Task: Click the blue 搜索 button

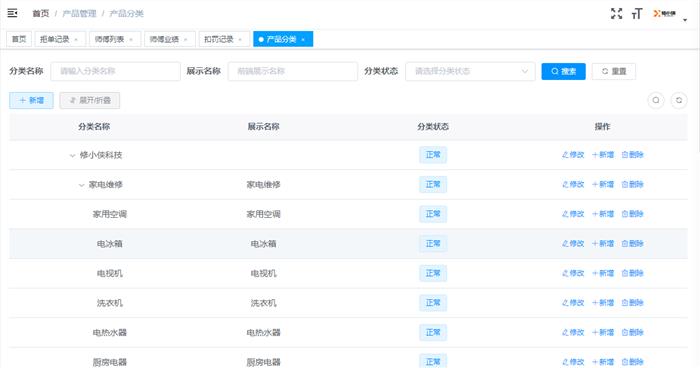Action: 563,71
